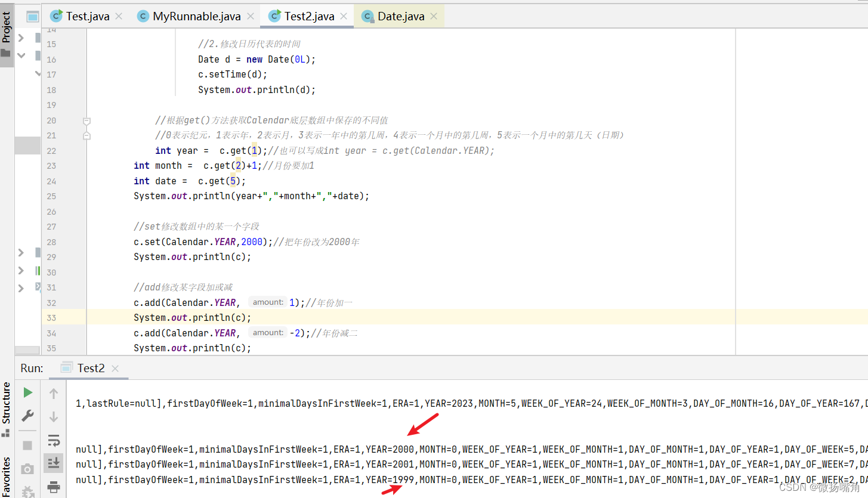Close the MyRunnable.java editor tab
Screen dimensions: 868x498
(x=249, y=17)
